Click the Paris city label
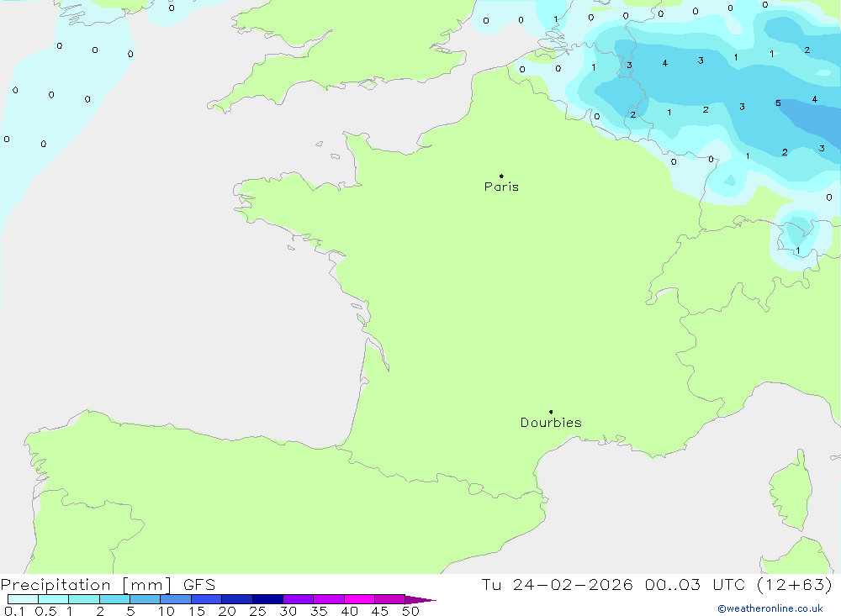 coord(501,187)
